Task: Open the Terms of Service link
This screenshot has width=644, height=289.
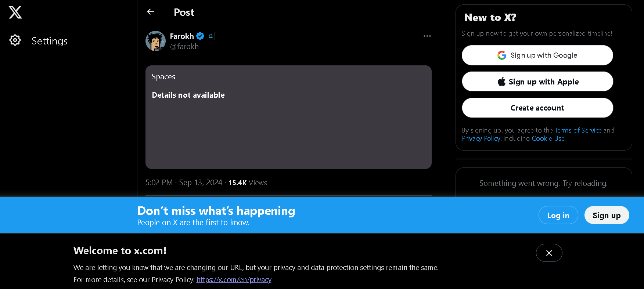Action: (578, 130)
